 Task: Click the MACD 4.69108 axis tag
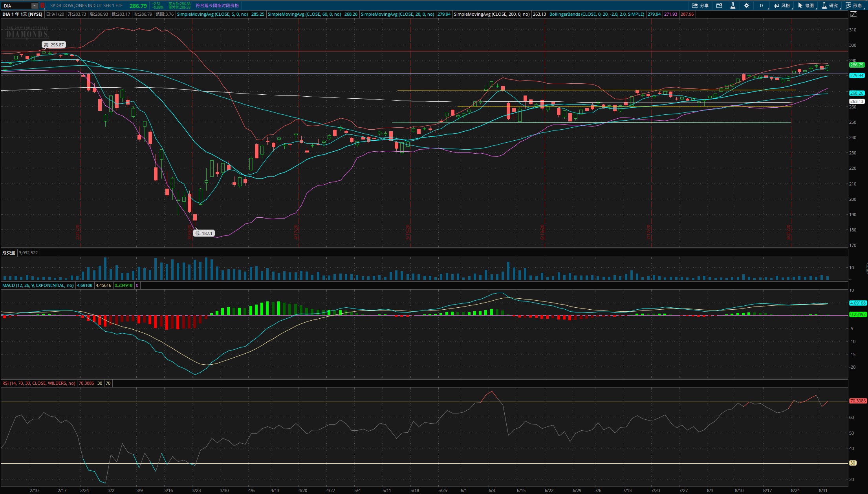(858, 303)
